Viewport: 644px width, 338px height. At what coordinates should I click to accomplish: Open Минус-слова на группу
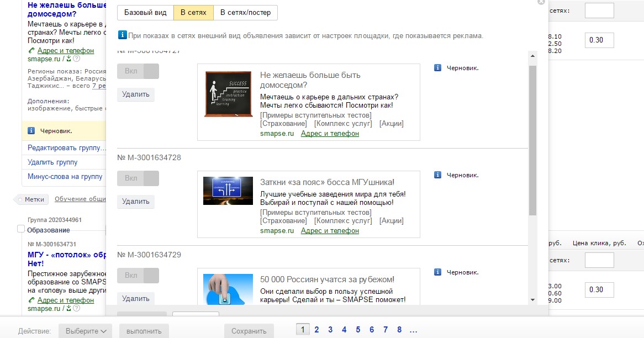[65, 177]
